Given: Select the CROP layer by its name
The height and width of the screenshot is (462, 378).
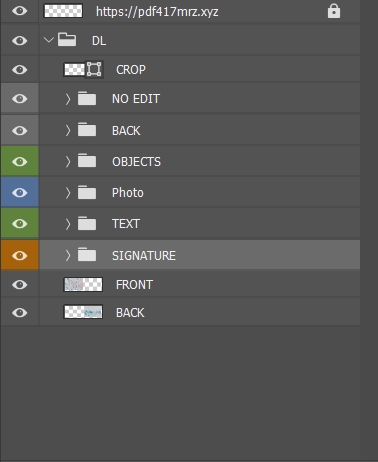Looking at the screenshot, I should point(131,70).
